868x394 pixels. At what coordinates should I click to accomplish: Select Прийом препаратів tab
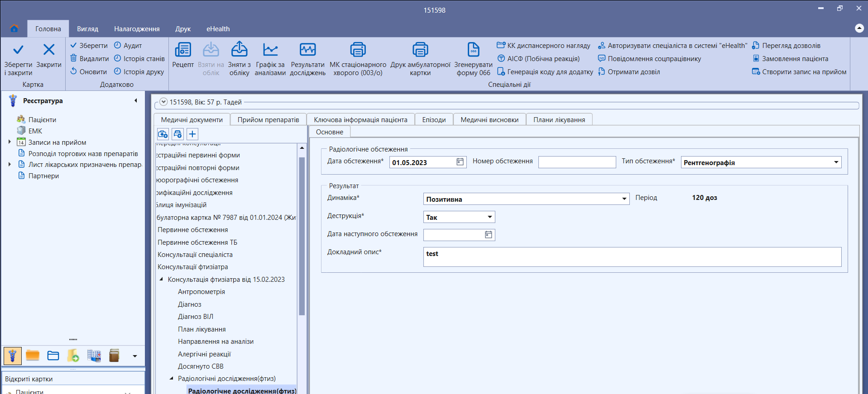pyautogui.click(x=268, y=119)
